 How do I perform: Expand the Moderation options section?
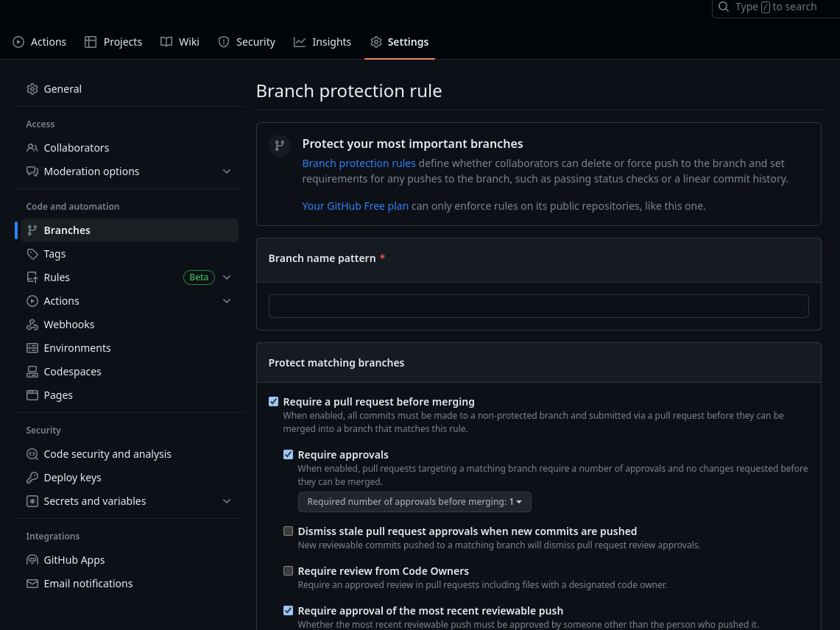227,171
